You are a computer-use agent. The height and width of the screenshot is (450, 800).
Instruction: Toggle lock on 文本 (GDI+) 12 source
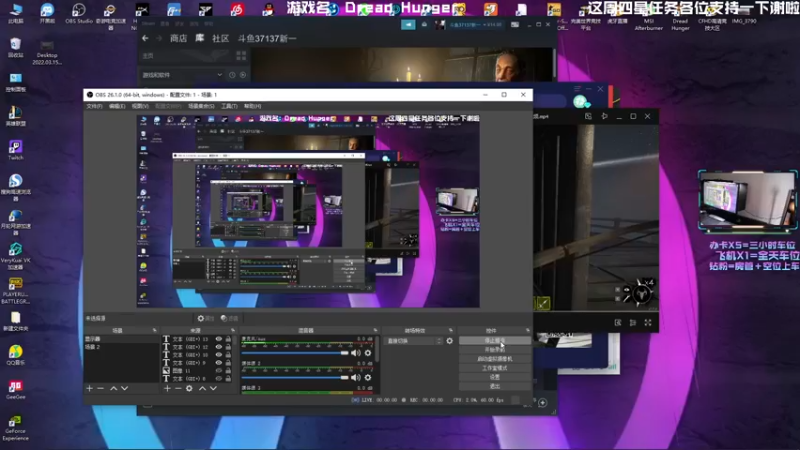228,347
